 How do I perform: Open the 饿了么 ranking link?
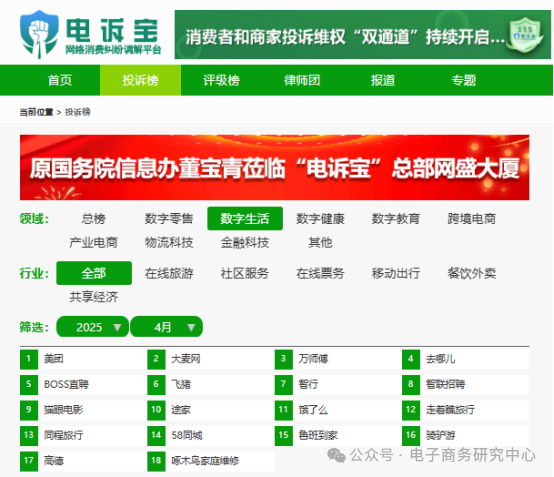tap(313, 410)
